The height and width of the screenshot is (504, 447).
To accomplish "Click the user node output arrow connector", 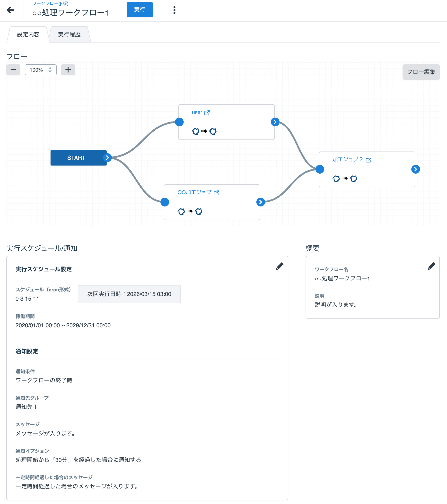I will pyautogui.click(x=275, y=122).
